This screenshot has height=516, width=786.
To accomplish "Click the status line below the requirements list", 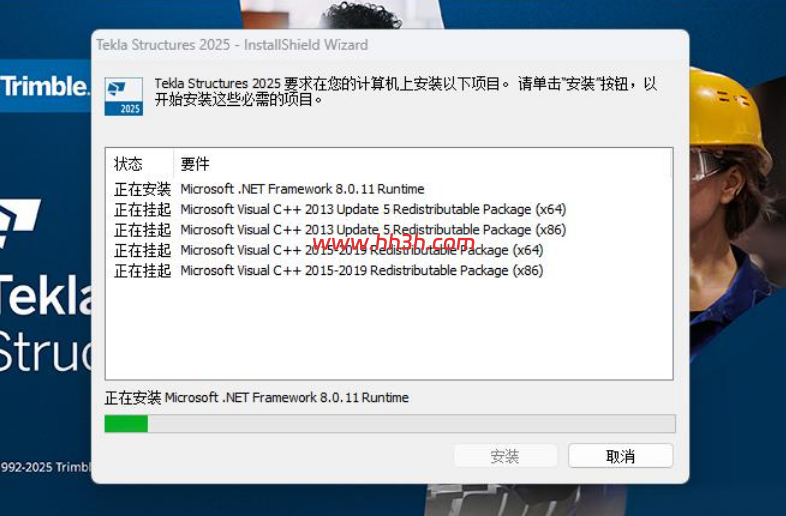I will [x=257, y=398].
